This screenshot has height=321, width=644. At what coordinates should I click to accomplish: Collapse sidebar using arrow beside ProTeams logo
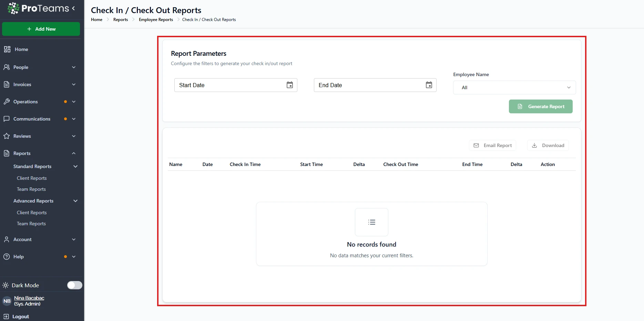tap(73, 8)
